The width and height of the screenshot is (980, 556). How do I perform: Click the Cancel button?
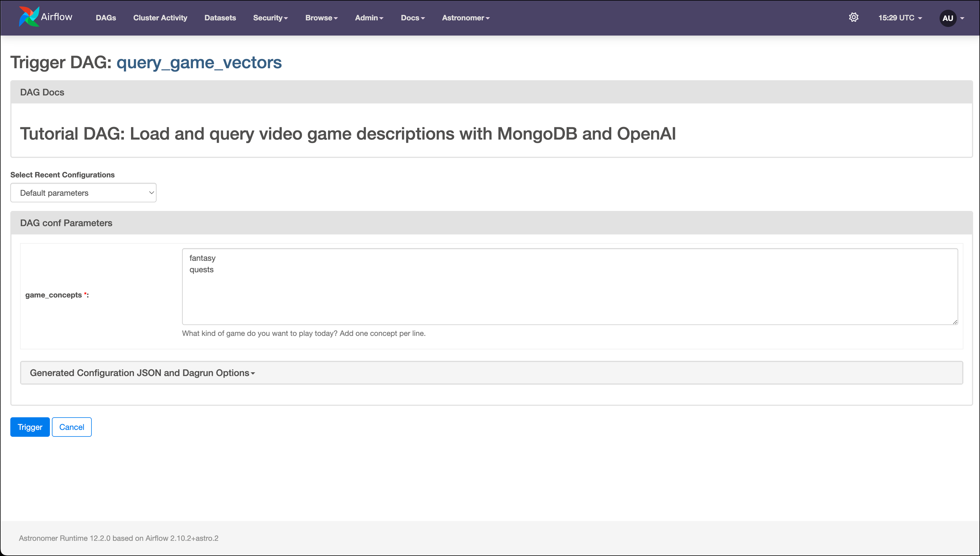pyautogui.click(x=71, y=427)
